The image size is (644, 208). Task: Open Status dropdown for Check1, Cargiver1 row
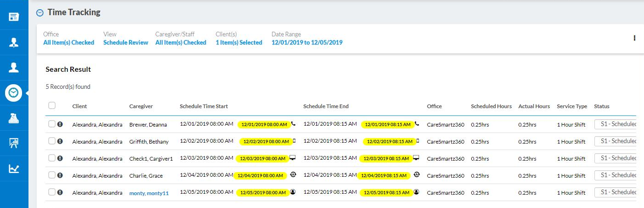(616, 158)
